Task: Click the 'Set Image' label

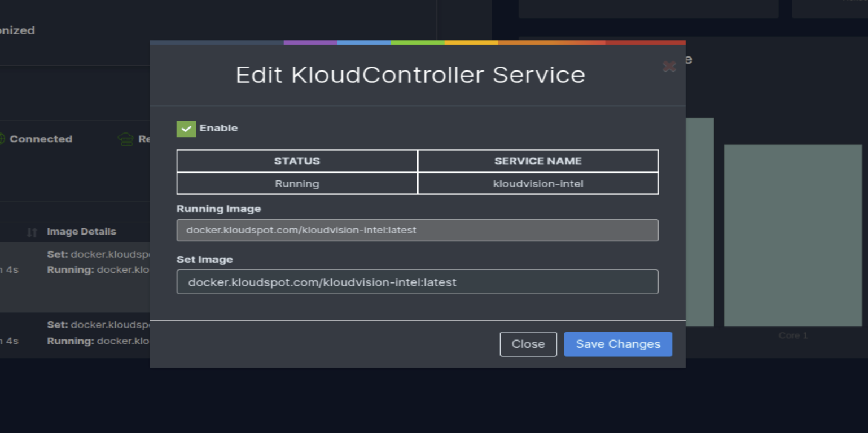Action: [204, 259]
